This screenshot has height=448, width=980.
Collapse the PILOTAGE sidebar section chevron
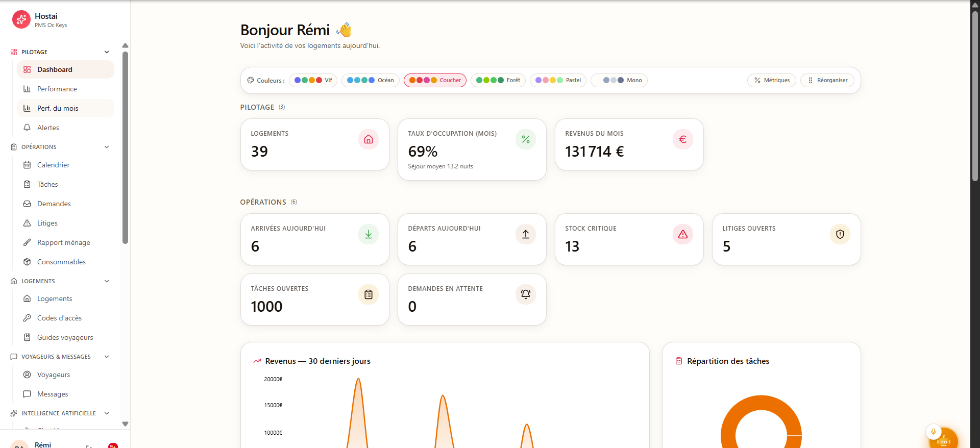tap(107, 52)
